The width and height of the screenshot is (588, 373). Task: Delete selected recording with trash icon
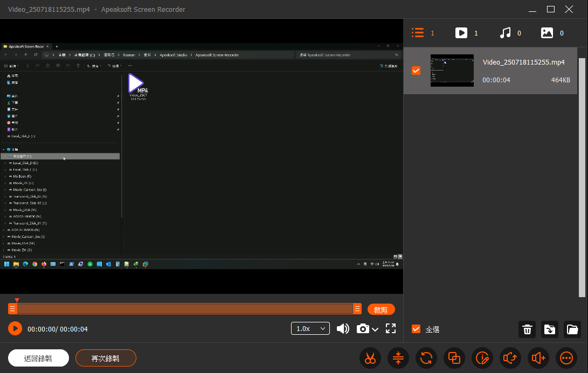point(527,329)
